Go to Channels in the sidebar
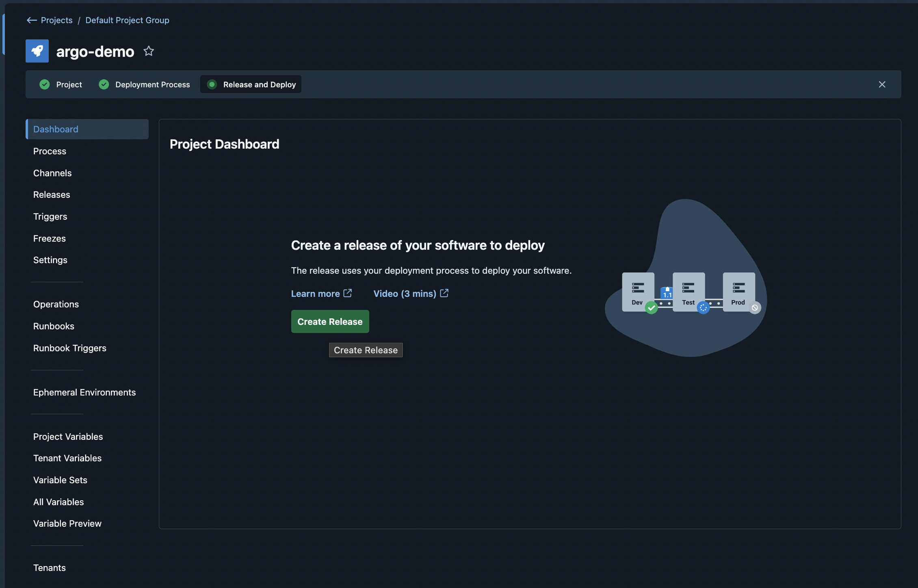Screen dimensions: 918x588 [x=52, y=173]
